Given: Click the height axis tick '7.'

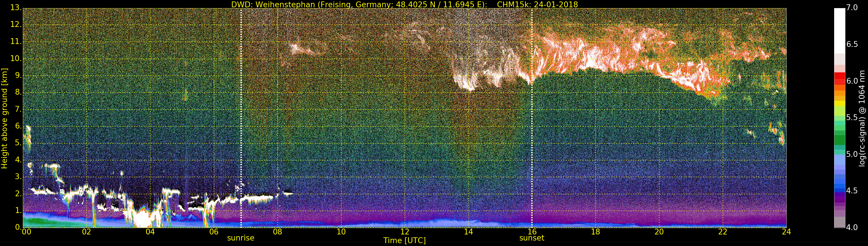Looking at the screenshot, I should 18,109.
